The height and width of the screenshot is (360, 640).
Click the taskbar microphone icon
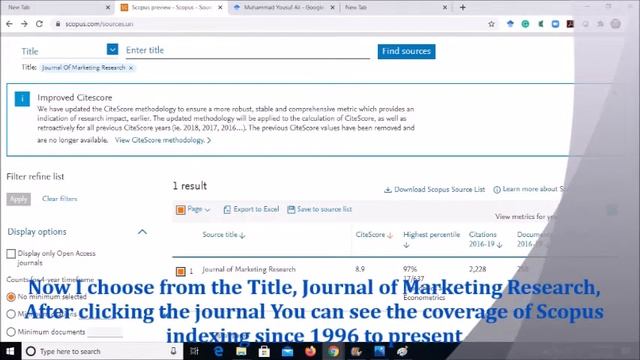173,351
